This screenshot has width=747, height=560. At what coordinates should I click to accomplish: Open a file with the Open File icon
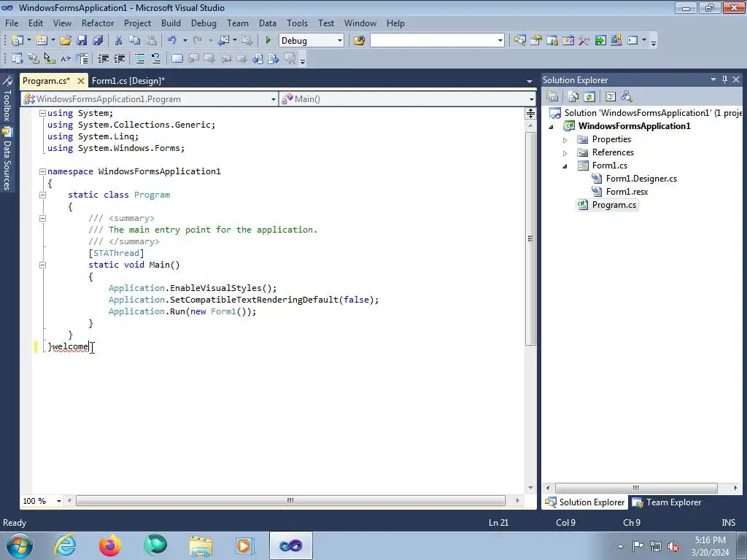(x=66, y=41)
